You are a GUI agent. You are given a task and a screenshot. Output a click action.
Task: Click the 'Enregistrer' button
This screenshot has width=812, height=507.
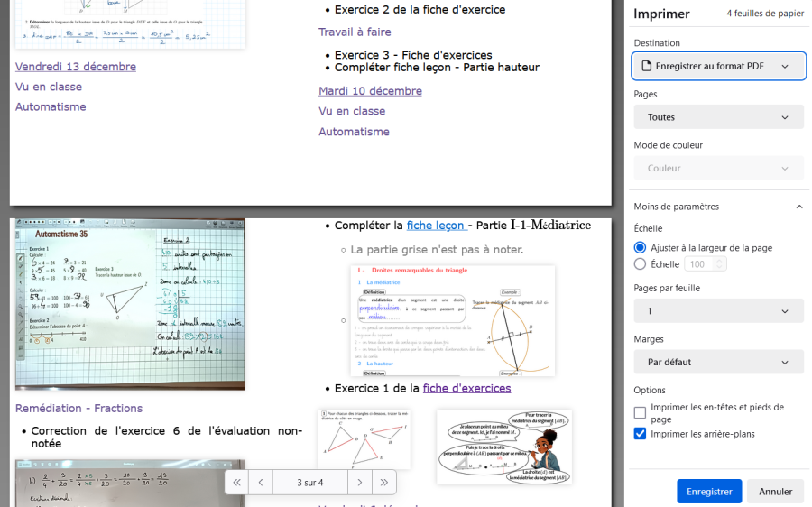(709, 492)
